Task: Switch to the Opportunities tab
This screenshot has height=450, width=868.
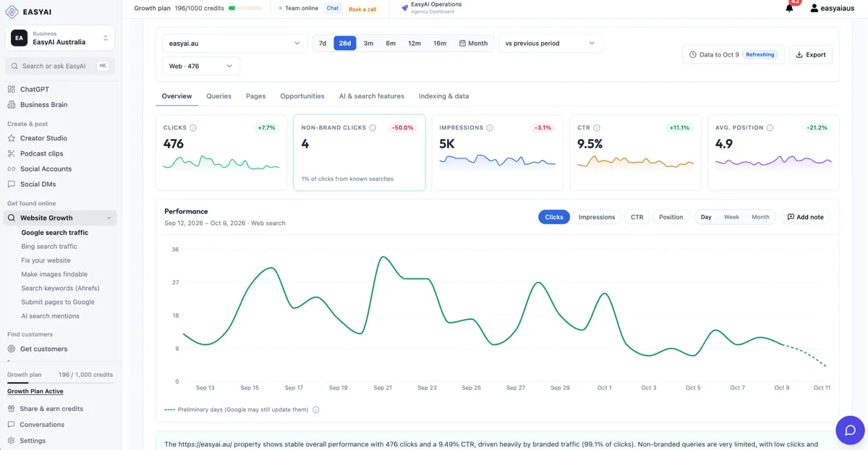Action: pyautogui.click(x=302, y=96)
